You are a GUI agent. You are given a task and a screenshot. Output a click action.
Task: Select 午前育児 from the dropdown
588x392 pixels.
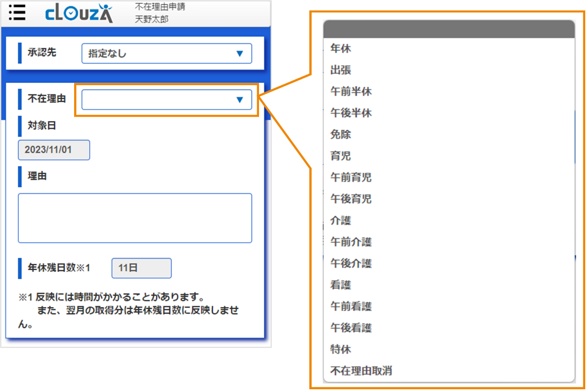(x=350, y=178)
